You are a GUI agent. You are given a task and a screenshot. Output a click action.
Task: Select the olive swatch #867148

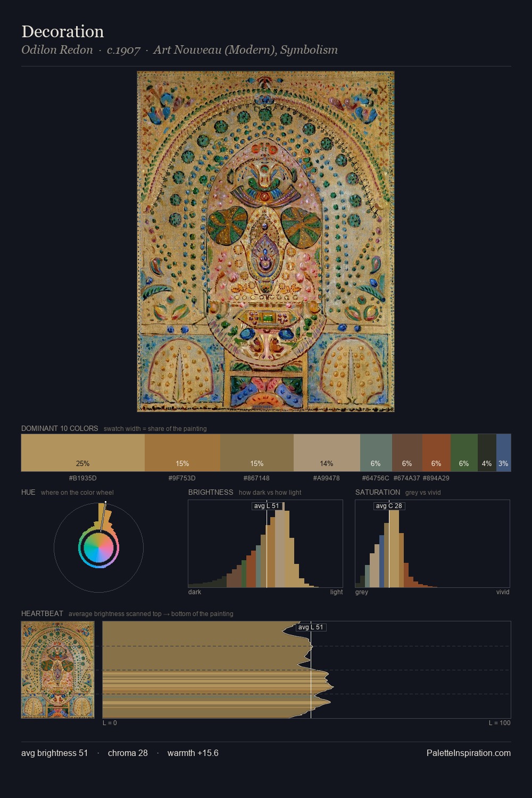coord(257,453)
